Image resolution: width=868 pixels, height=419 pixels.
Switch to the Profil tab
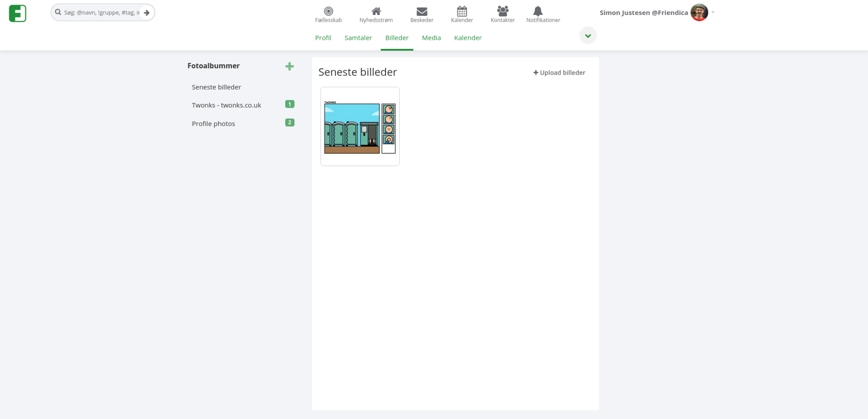coord(323,38)
